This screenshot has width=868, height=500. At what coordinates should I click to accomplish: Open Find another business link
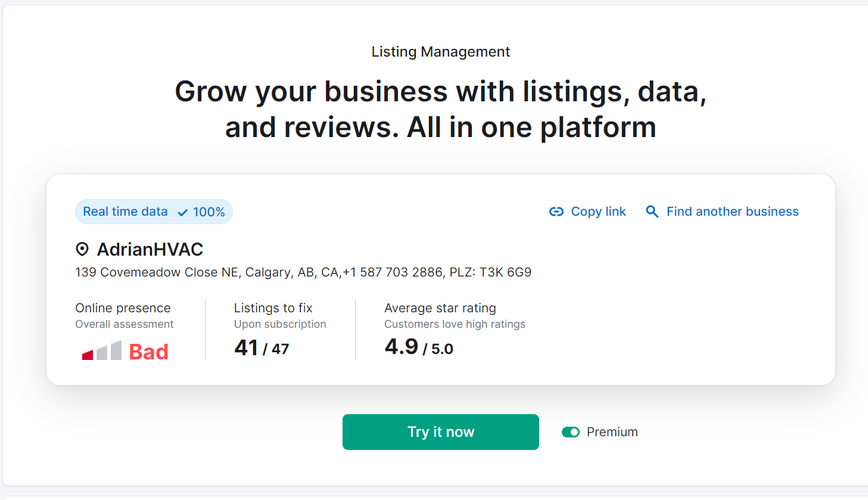click(x=732, y=212)
